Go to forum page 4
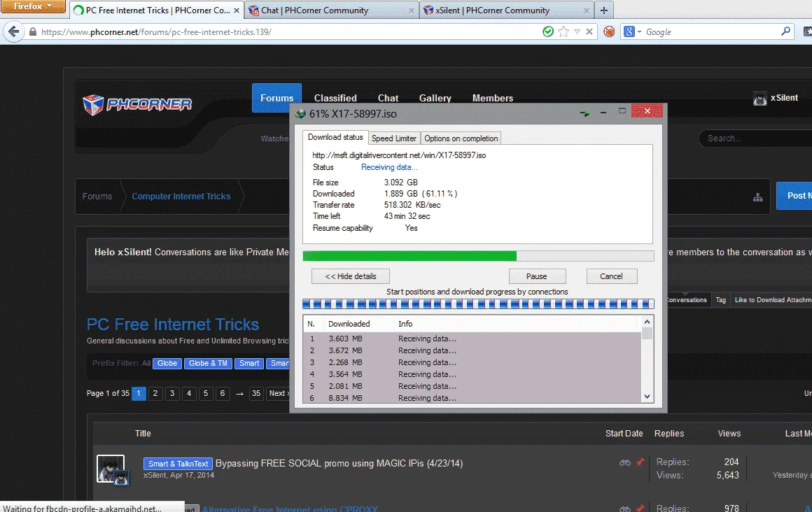The width and height of the screenshot is (812, 512). coord(189,394)
